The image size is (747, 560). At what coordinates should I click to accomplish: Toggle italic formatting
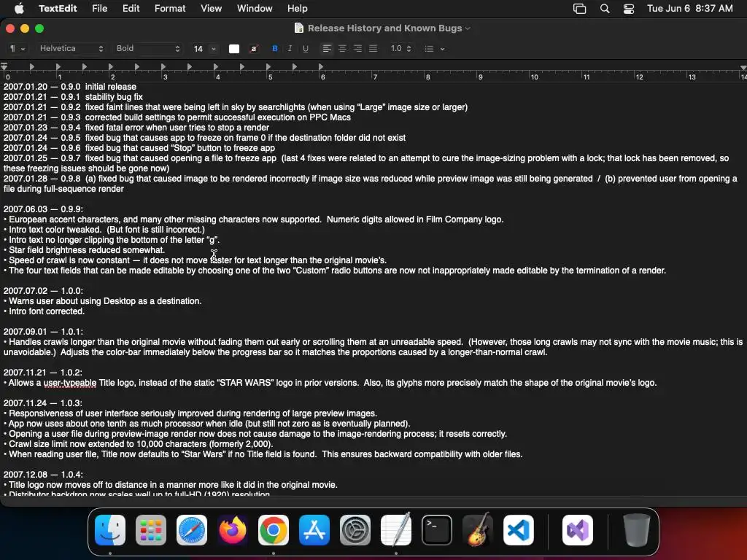tap(290, 49)
